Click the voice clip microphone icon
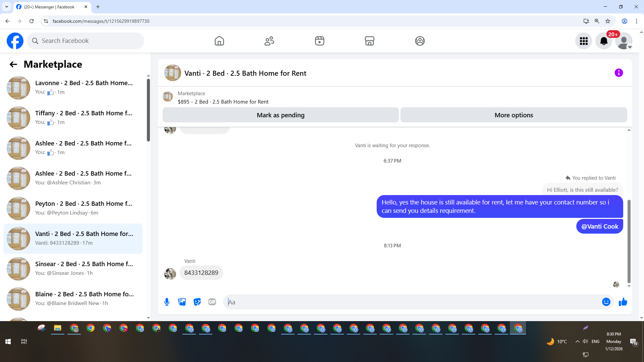 167,302
